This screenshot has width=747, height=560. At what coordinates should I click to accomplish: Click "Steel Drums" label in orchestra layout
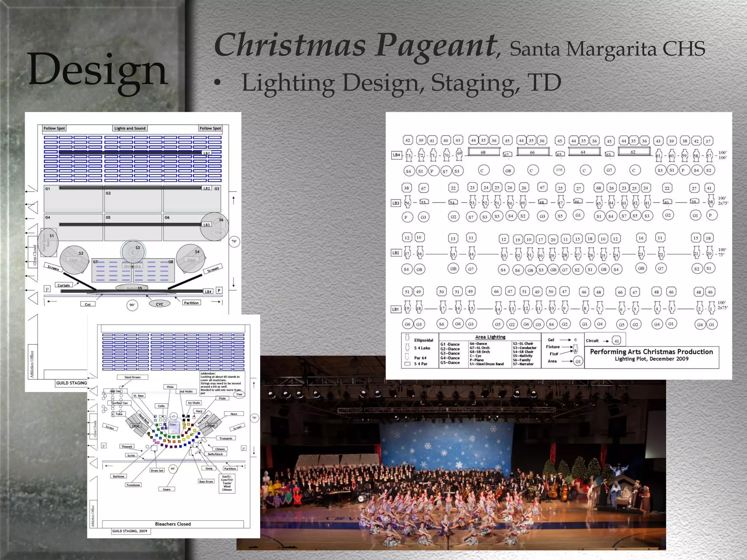[132, 377]
